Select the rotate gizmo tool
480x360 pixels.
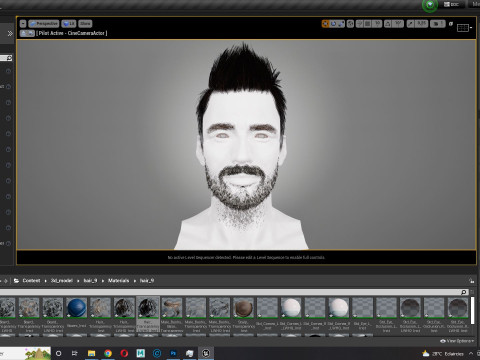tap(333, 24)
